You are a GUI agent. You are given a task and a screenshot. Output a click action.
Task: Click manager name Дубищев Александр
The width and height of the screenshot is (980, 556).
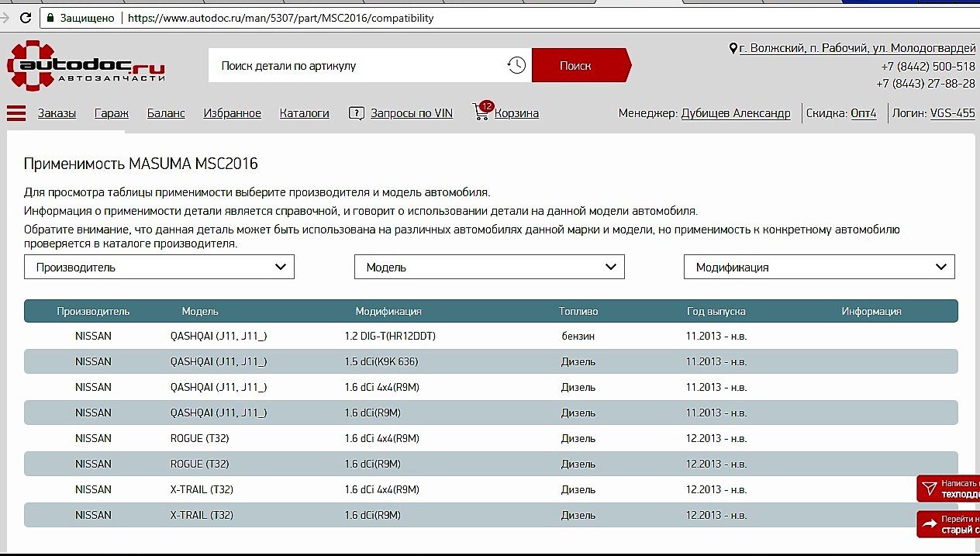pos(736,113)
